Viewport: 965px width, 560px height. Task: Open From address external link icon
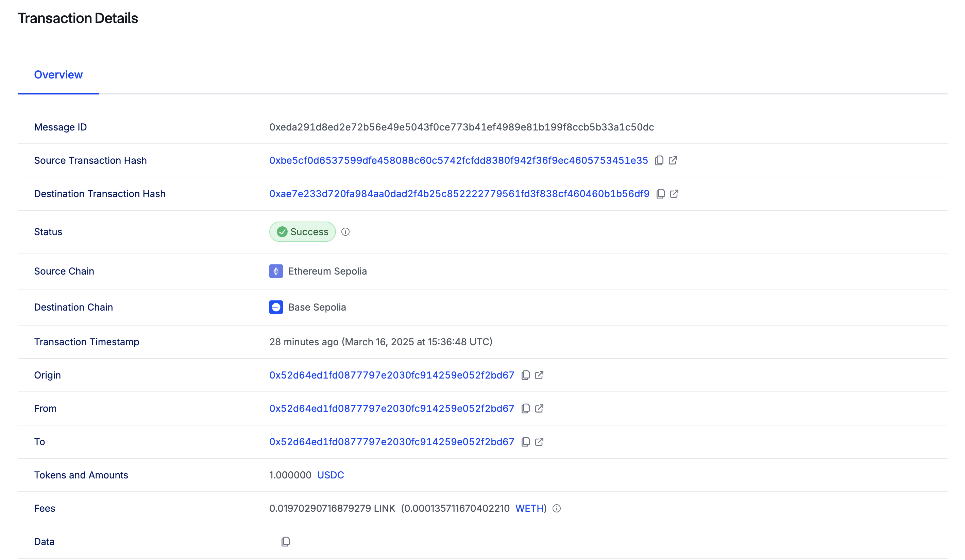(539, 408)
